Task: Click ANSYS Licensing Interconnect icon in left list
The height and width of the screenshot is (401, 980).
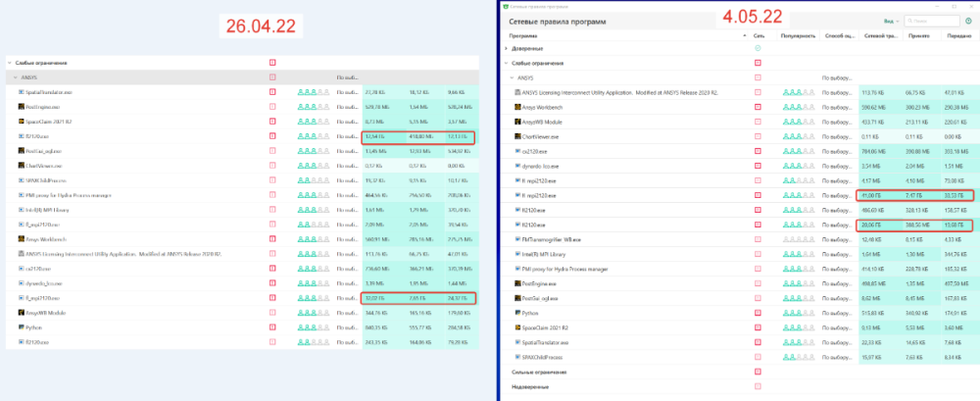Action: click(x=22, y=254)
